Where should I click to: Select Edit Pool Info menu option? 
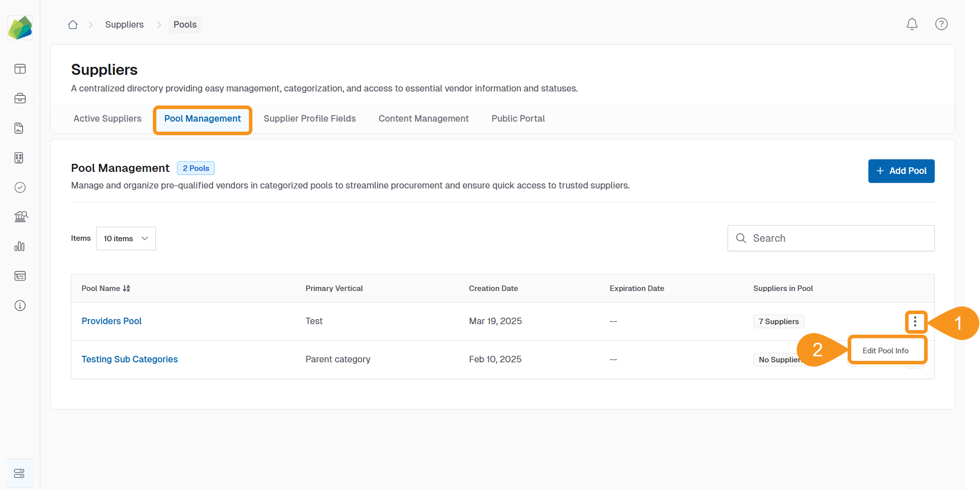pyautogui.click(x=885, y=351)
